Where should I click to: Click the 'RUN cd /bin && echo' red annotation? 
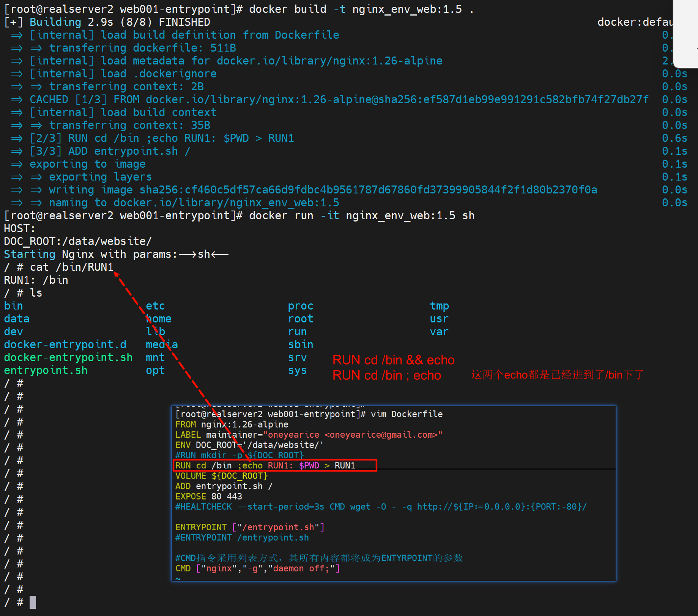(393, 360)
